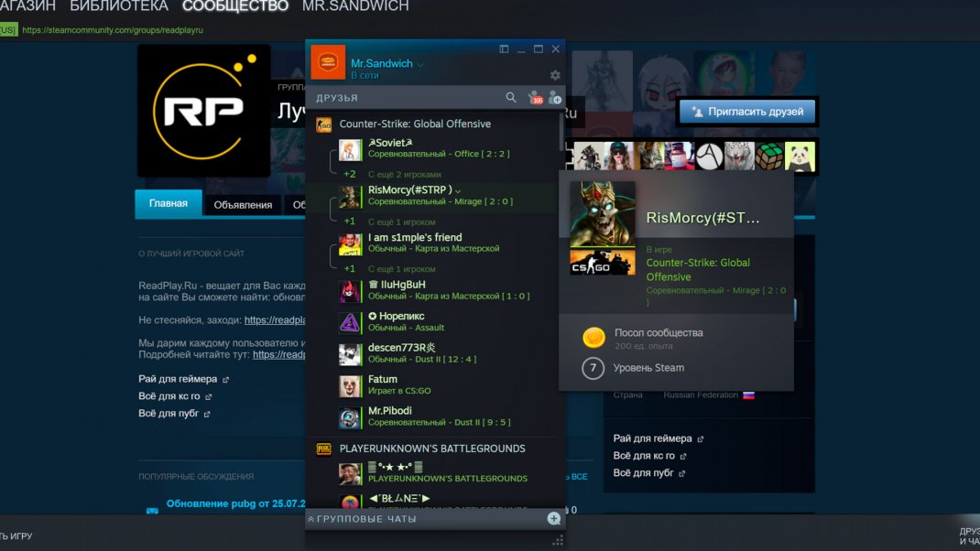Switch to Главная tab
Viewport: 980px width, 551px height.
169,204
